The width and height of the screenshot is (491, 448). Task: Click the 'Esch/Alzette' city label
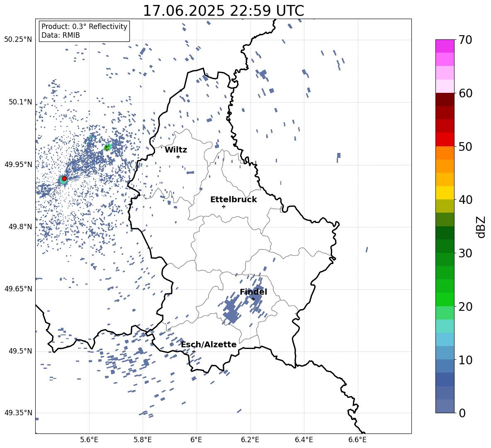click(x=209, y=345)
